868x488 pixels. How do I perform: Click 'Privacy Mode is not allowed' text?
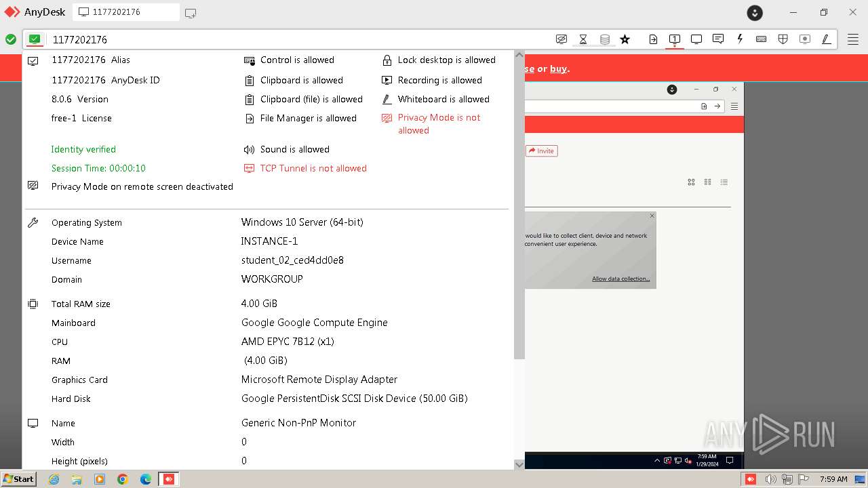(439, 123)
